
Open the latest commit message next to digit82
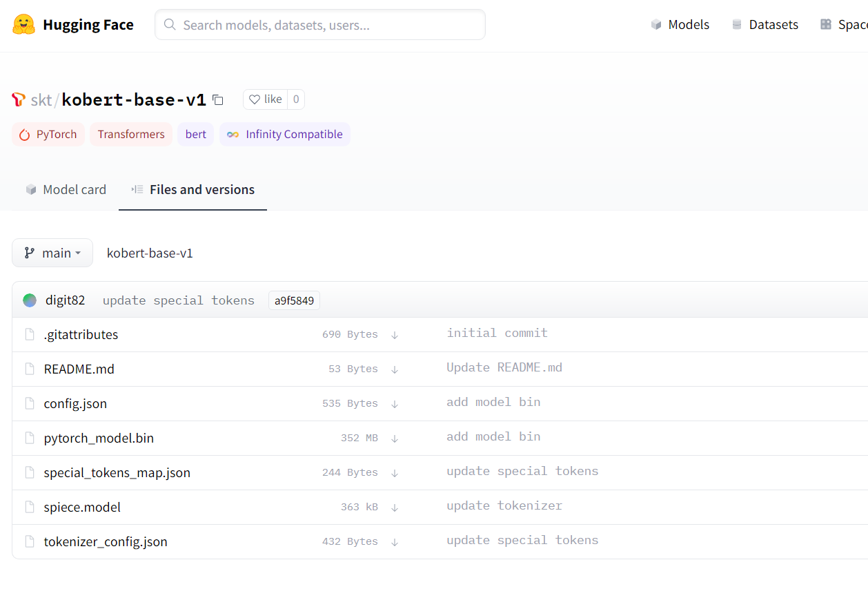click(179, 300)
